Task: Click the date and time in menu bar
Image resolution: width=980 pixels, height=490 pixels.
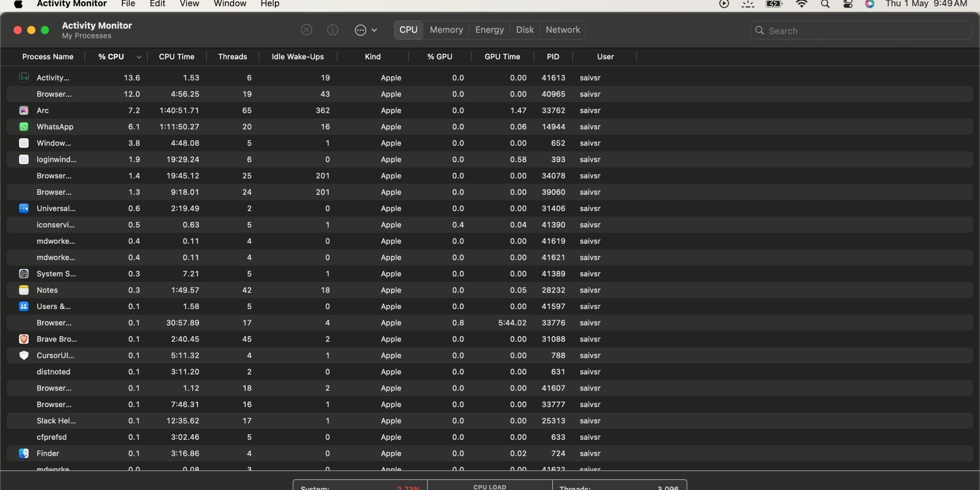Action: (926, 4)
